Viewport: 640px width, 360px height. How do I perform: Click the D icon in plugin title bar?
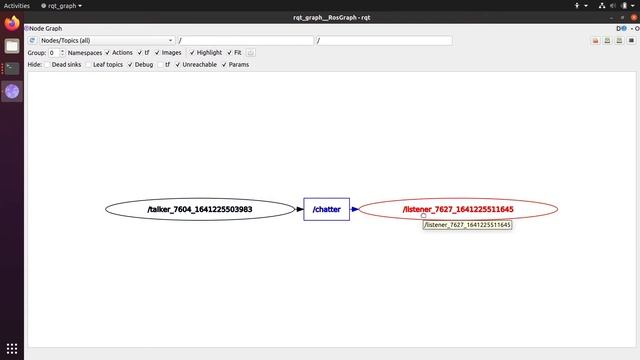[618, 29]
